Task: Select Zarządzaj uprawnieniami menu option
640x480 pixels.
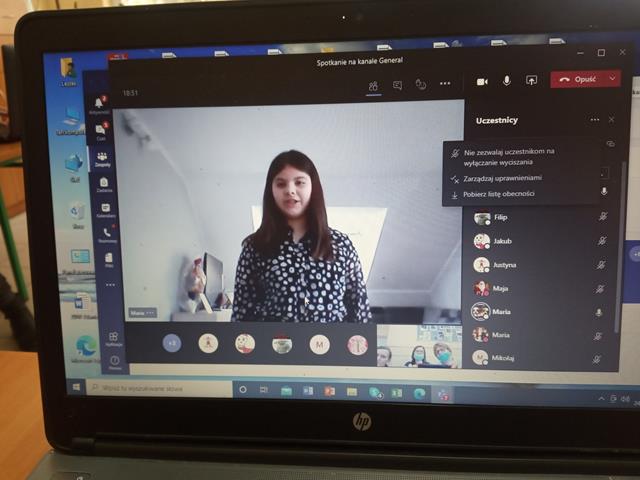Action: [501, 178]
